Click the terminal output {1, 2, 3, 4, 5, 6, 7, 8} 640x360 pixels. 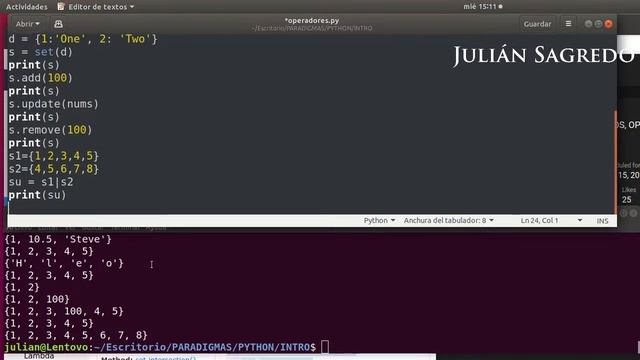coord(76,335)
